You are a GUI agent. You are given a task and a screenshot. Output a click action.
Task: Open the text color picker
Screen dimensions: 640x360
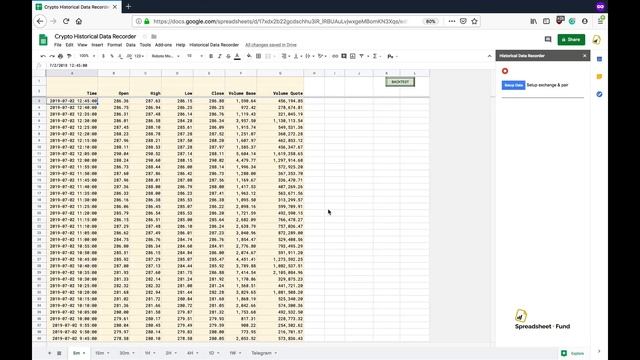point(237,56)
